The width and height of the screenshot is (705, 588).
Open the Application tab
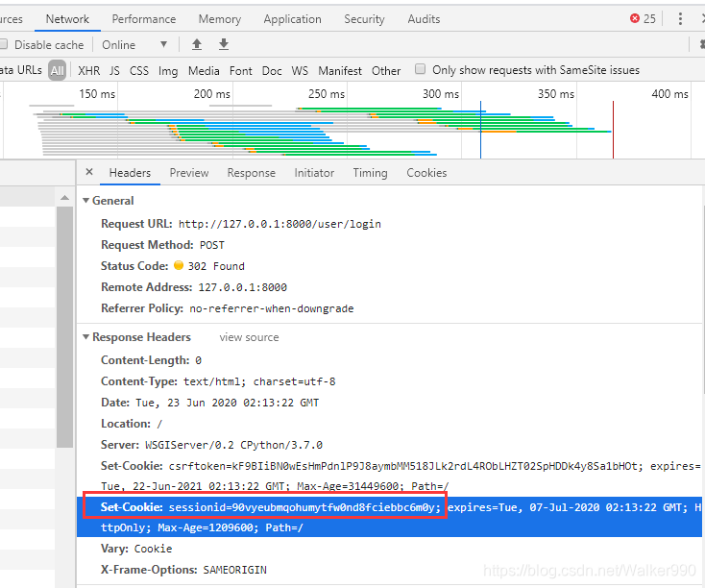point(293,19)
